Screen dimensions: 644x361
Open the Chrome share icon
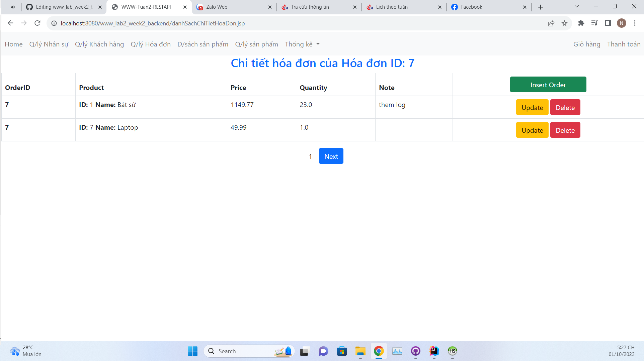[x=551, y=23]
